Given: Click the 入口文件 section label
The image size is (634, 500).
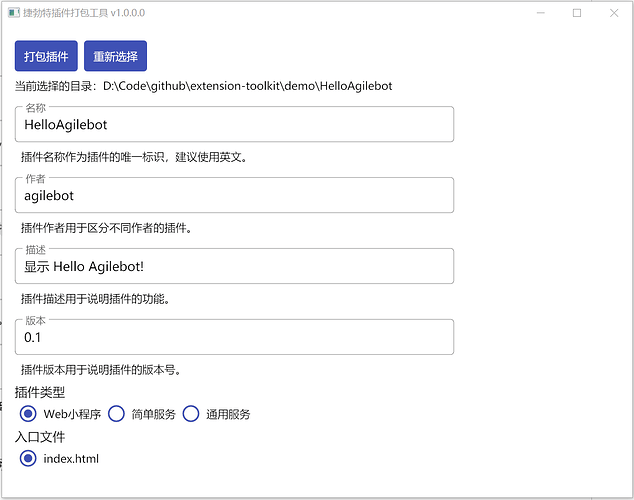Looking at the screenshot, I should [x=40, y=437].
